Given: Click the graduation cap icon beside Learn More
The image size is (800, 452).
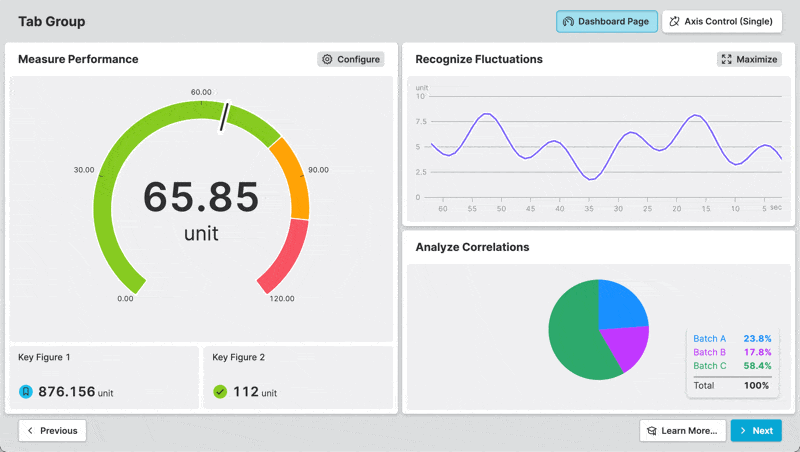Looking at the screenshot, I should 651,431.
